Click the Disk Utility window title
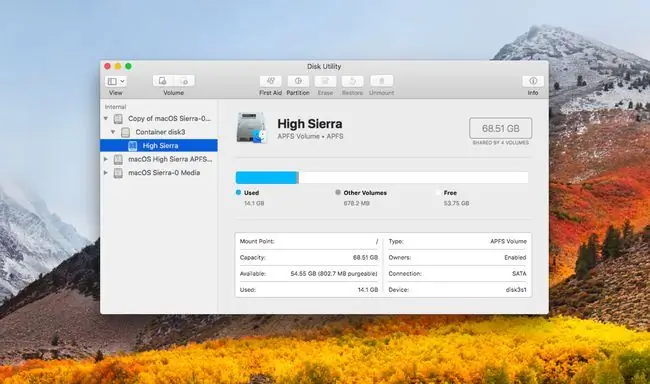 coord(324,66)
